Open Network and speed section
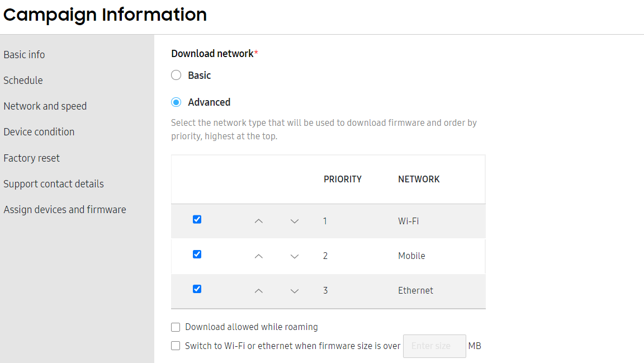 [45, 106]
